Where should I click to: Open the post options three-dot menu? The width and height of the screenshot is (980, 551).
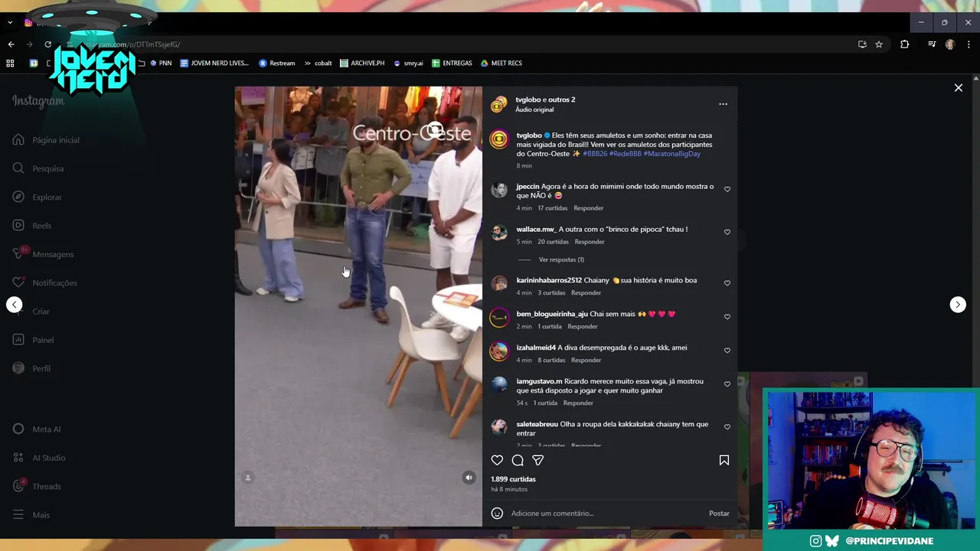pos(723,104)
